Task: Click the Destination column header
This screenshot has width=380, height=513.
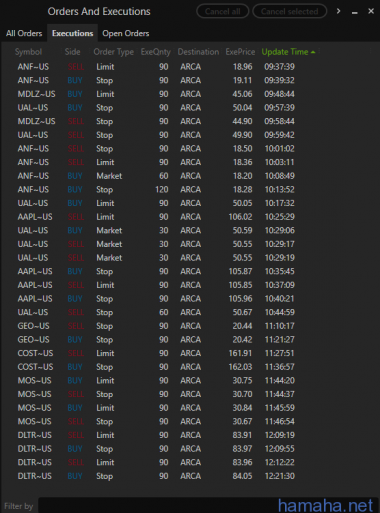Action: coord(198,52)
